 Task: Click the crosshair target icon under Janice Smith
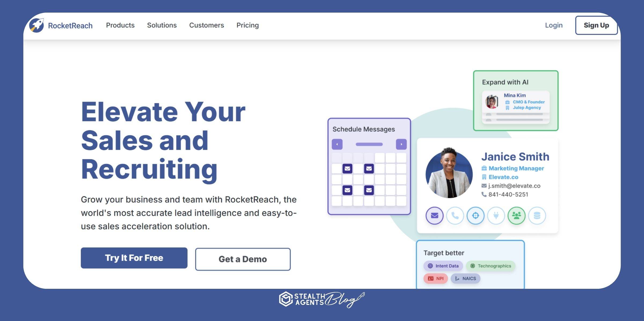475,216
